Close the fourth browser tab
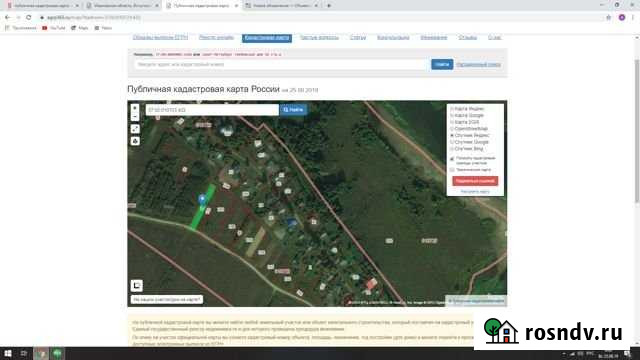The height and width of the screenshot is (360, 640). 316,6
